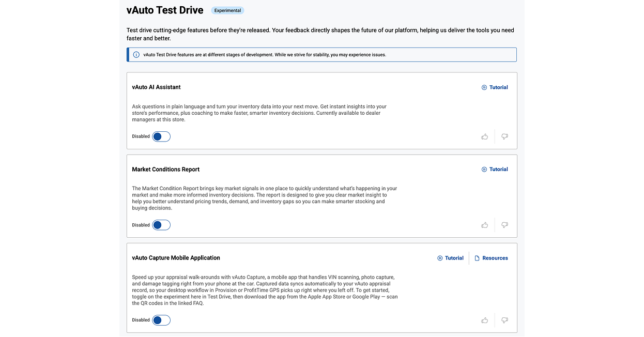
Task: Turn on Market Conditions Report toggle
Action: point(161,225)
